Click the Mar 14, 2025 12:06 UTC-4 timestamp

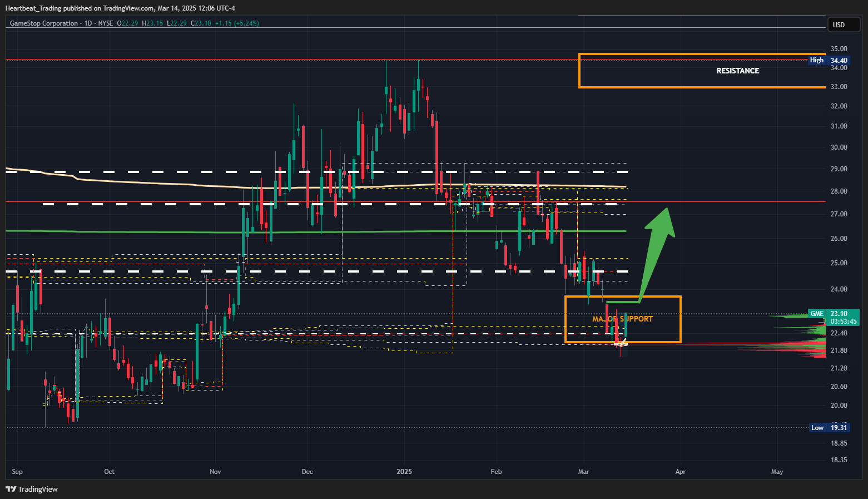(x=196, y=8)
